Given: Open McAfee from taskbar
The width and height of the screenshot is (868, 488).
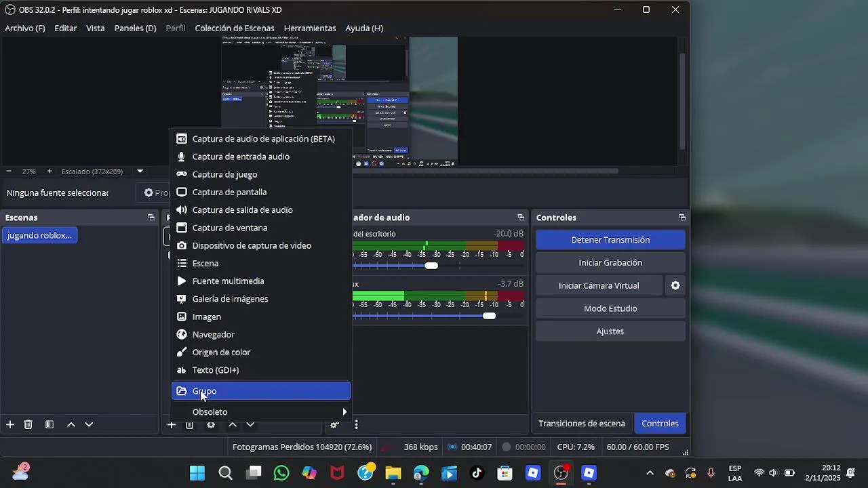Looking at the screenshot, I should 337,473.
